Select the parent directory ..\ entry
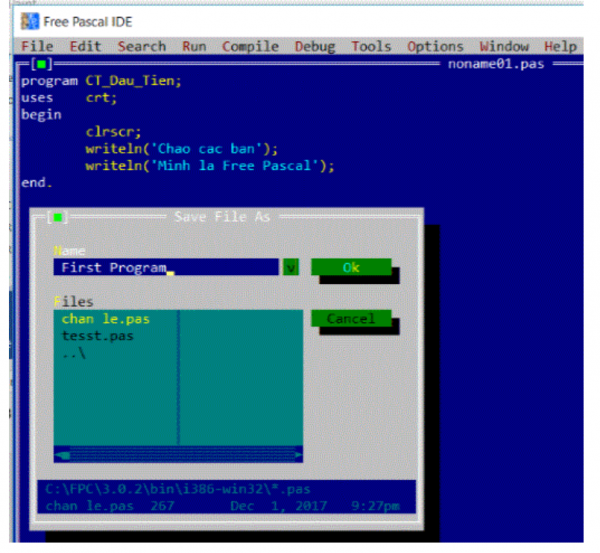This screenshot has height=553, width=600. coord(74,353)
